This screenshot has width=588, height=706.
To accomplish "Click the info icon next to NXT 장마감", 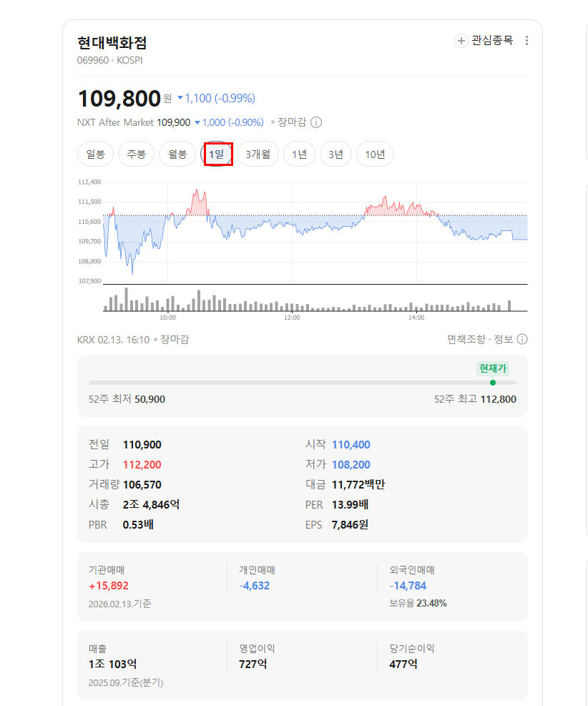I will click(316, 122).
